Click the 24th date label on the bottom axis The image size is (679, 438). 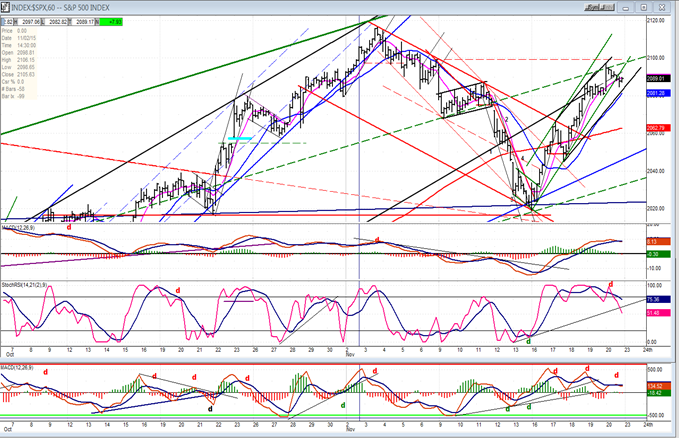tap(647, 425)
